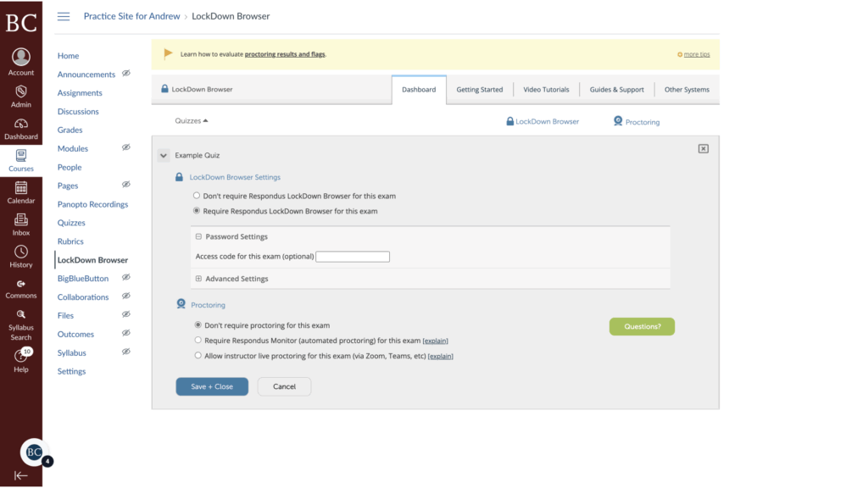Open the hamburger navigation menu
This screenshot has height=488, width=868.
pyautogui.click(x=64, y=15)
